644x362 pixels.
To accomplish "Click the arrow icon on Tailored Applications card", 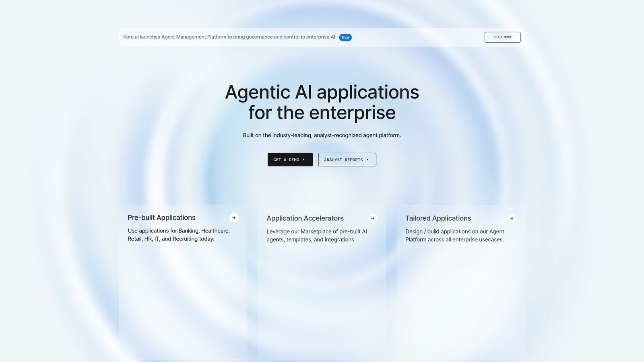I will (x=512, y=218).
